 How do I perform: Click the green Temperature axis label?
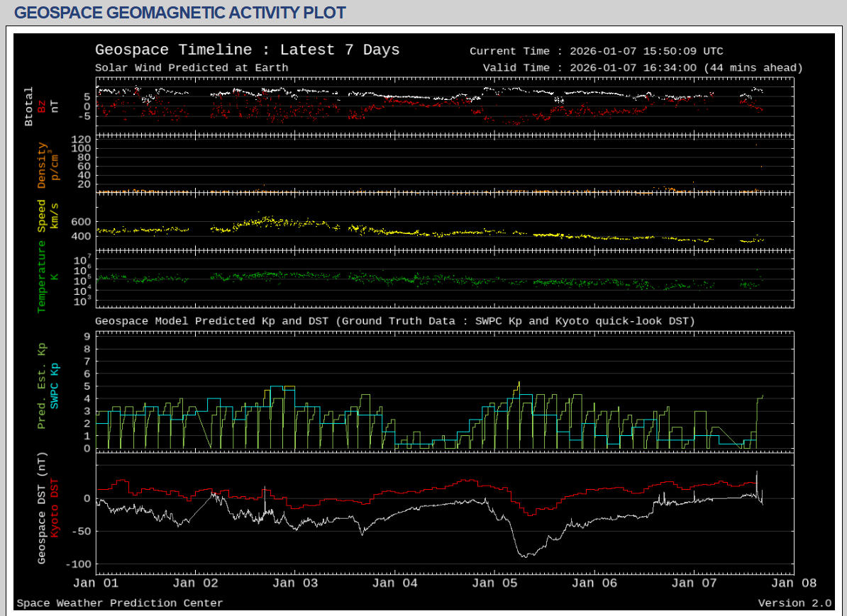click(x=42, y=276)
